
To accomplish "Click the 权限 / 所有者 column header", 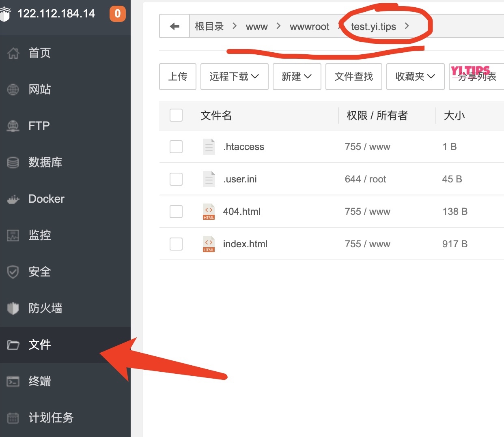I will tap(377, 116).
